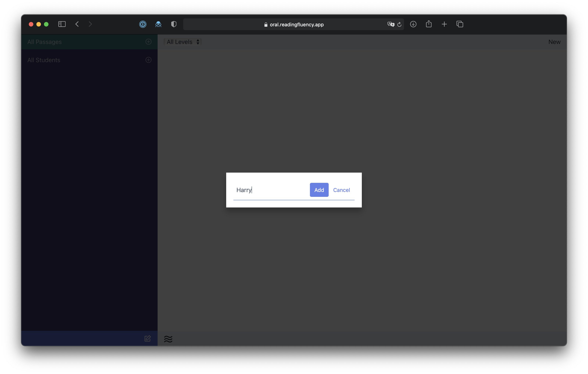Viewport: 588px width, 374px height.
Task: Click the student name input containing Harry
Action: point(269,190)
